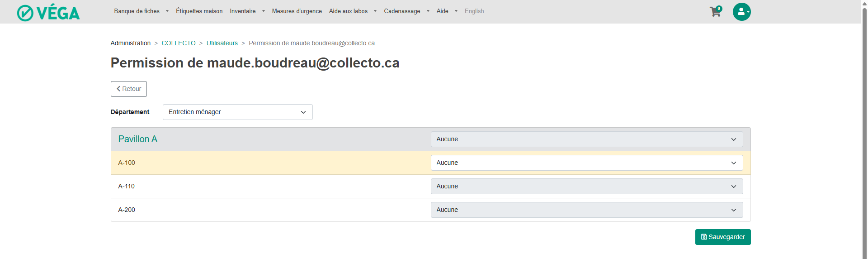Click the Sauvegarder button
This screenshot has width=868, height=259.
pyautogui.click(x=723, y=237)
